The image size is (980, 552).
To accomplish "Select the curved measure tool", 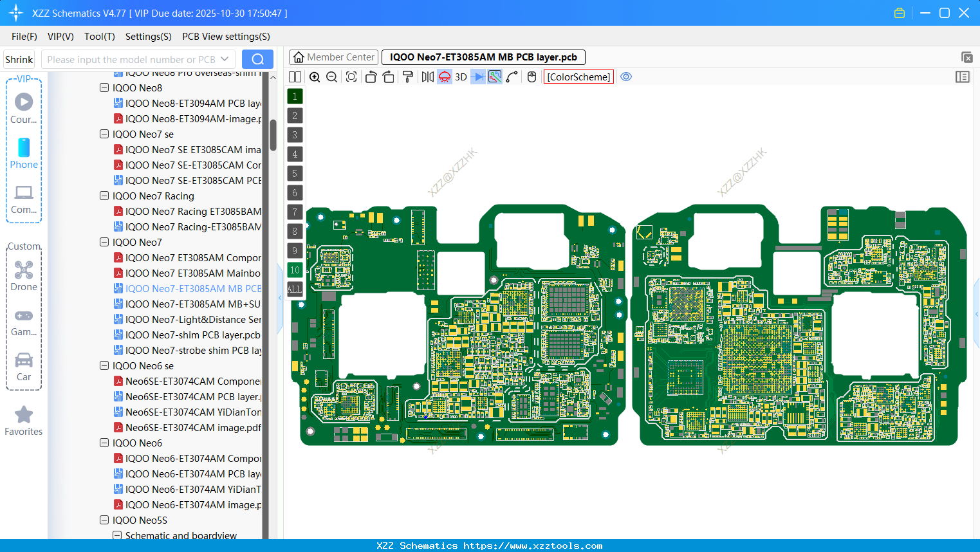I will pos(512,77).
